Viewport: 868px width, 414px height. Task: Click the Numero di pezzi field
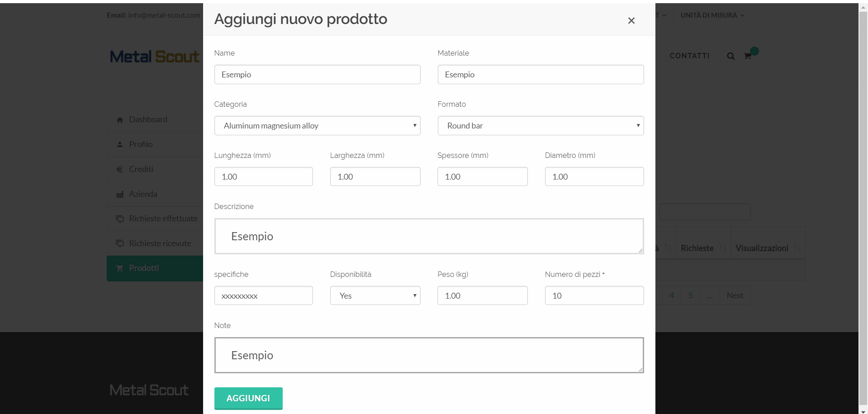(x=594, y=295)
